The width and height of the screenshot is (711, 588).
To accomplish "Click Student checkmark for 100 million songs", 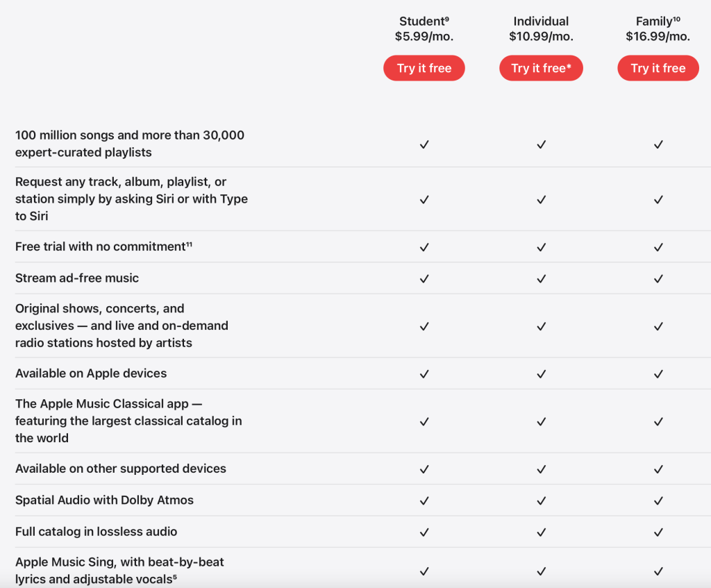I will pos(424,144).
